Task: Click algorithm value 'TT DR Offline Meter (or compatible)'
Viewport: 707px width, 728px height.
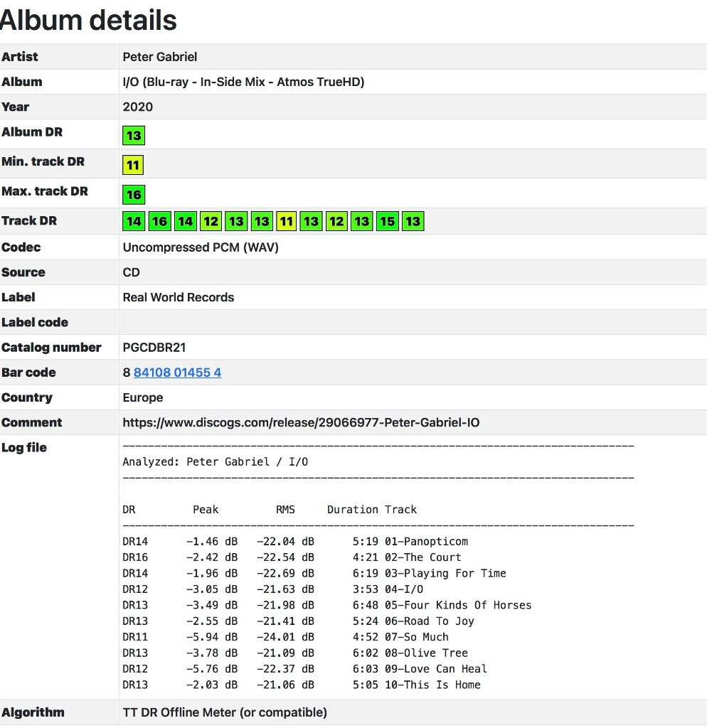Action: click(225, 712)
